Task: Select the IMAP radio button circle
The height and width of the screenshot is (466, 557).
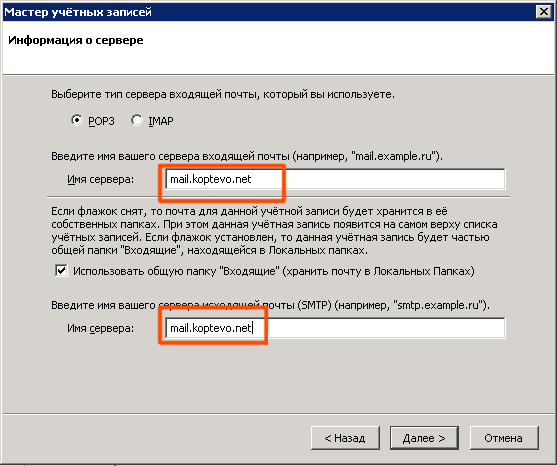Action: 136,120
